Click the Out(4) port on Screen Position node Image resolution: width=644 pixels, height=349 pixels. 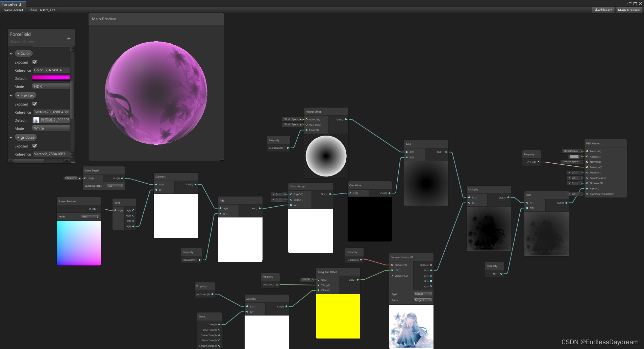point(98,209)
